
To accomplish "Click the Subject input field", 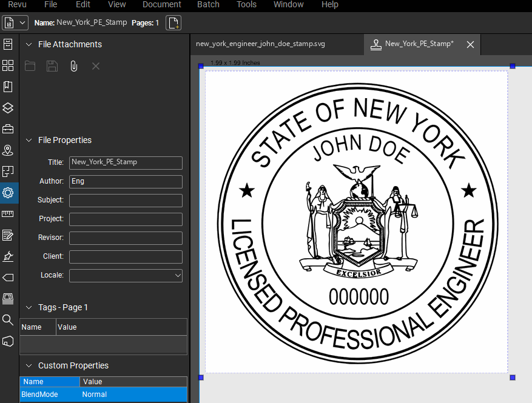I will point(126,201).
